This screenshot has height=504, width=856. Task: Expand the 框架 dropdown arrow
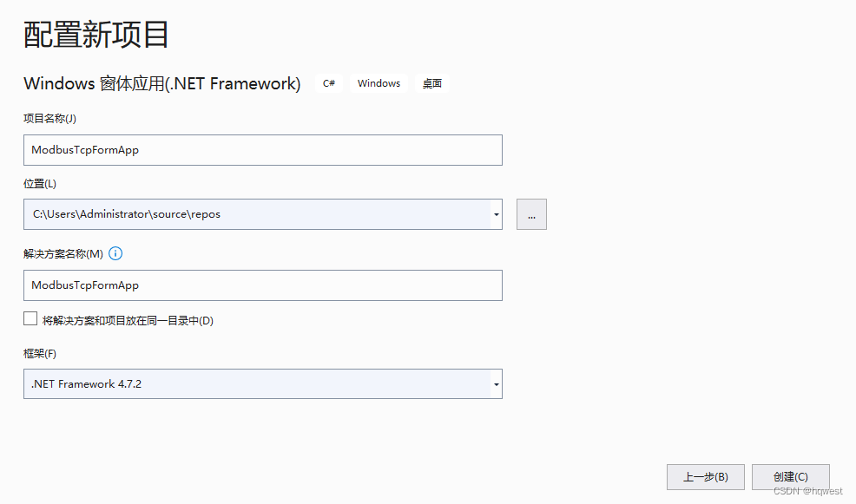coord(496,384)
